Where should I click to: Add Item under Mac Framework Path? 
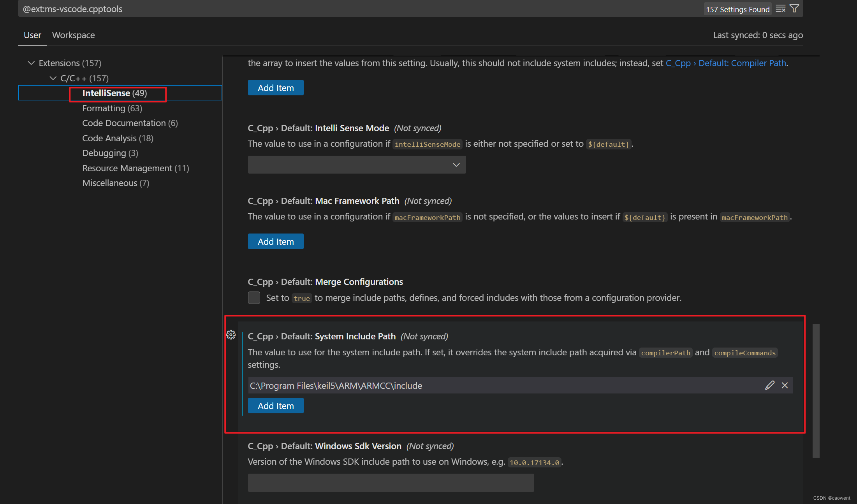pos(276,241)
